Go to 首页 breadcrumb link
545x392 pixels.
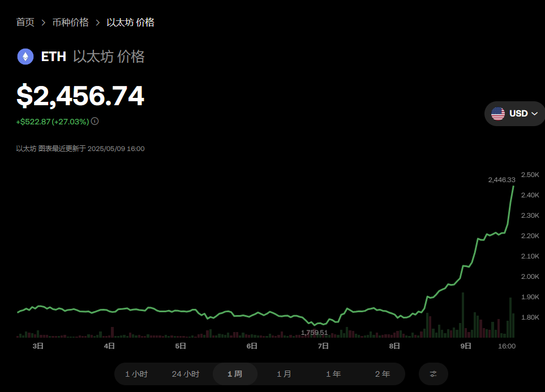pos(25,22)
